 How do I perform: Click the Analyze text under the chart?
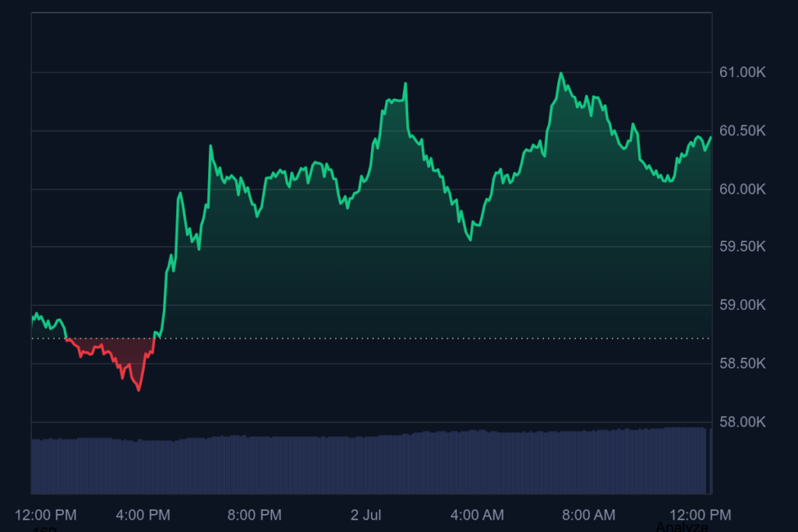pos(682,527)
